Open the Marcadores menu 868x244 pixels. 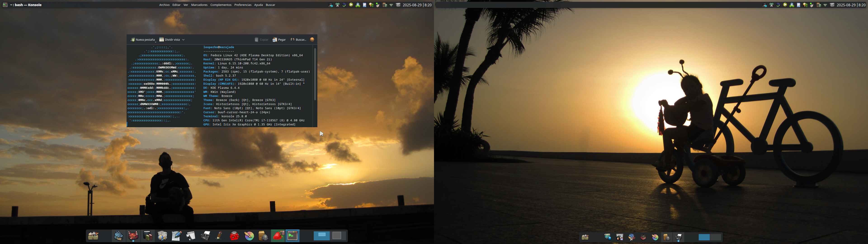pos(199,5)
